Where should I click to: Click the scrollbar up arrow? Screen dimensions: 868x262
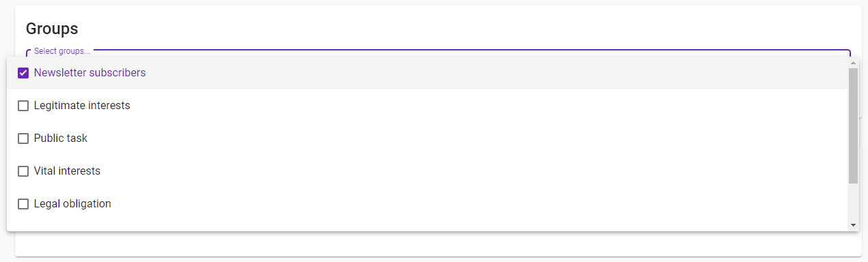click(853, 63)
